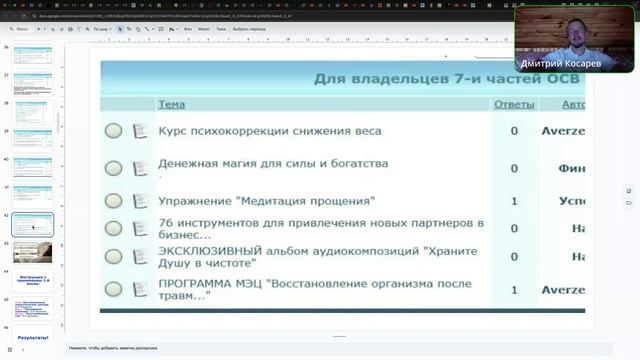Select slide 43 photo thumbnail
This screenshot has width=640, height=360.
click(x=33, y=252)
